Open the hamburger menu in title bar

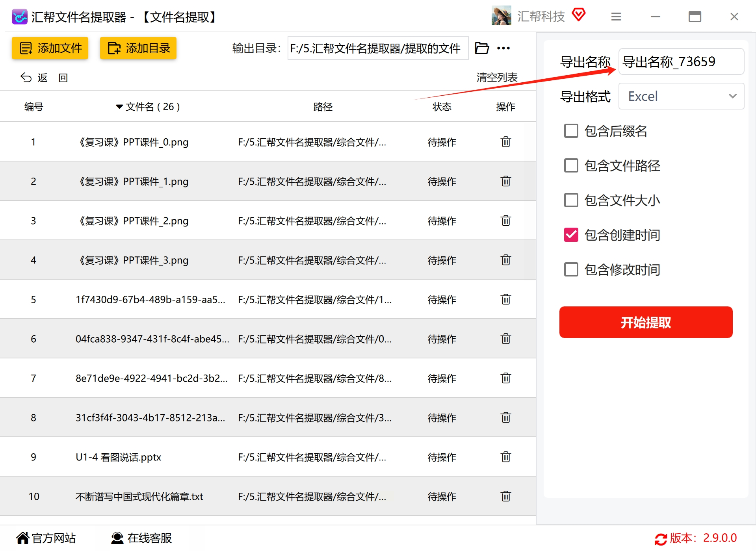tap(616, 17)
